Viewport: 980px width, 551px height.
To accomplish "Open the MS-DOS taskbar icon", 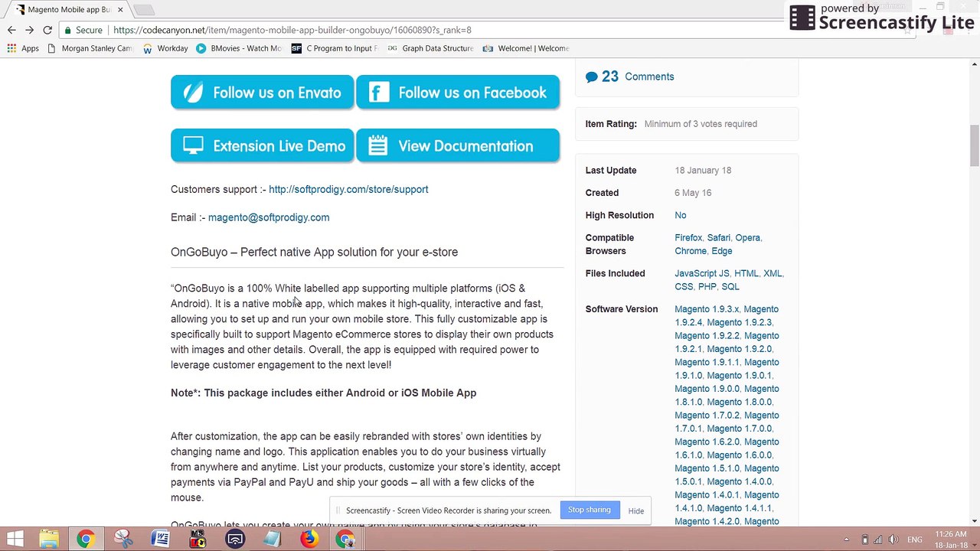I will (x=198, y=540).
